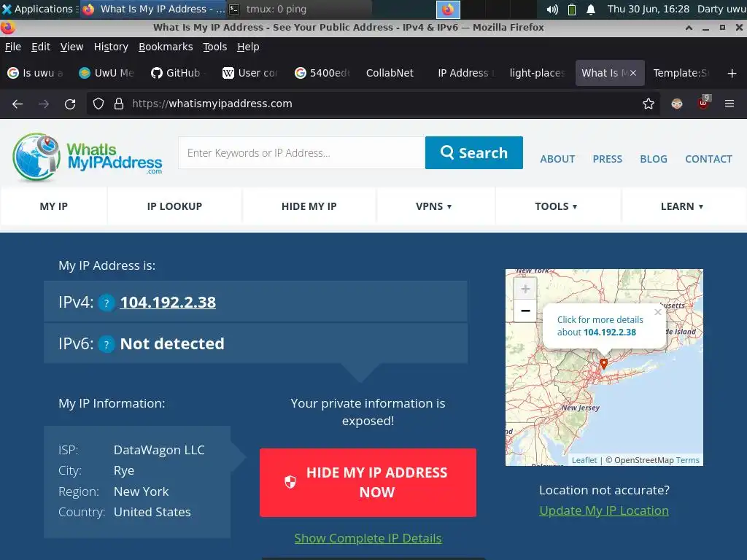Open the Help menu

click(248, 47)
